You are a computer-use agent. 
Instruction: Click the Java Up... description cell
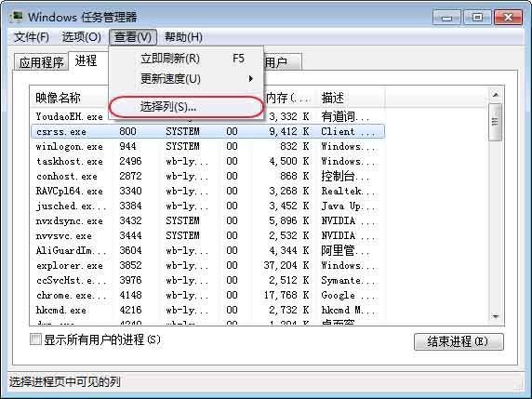349,206
